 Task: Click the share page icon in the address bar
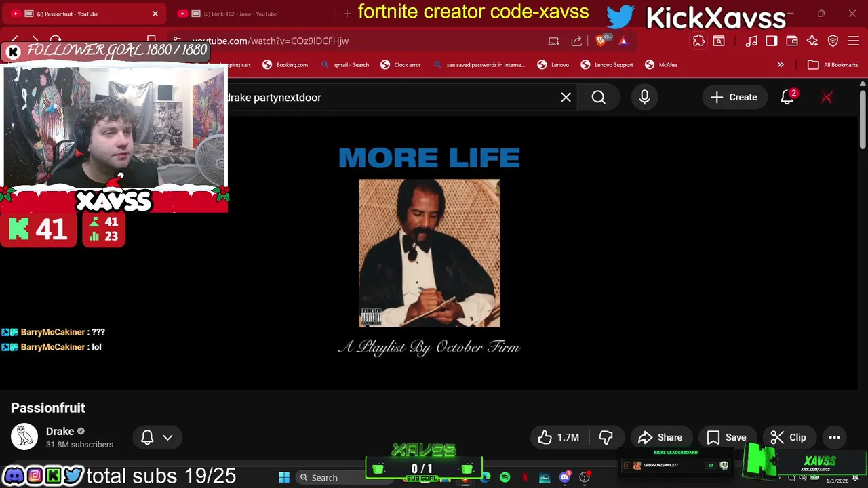coord(576,41)
